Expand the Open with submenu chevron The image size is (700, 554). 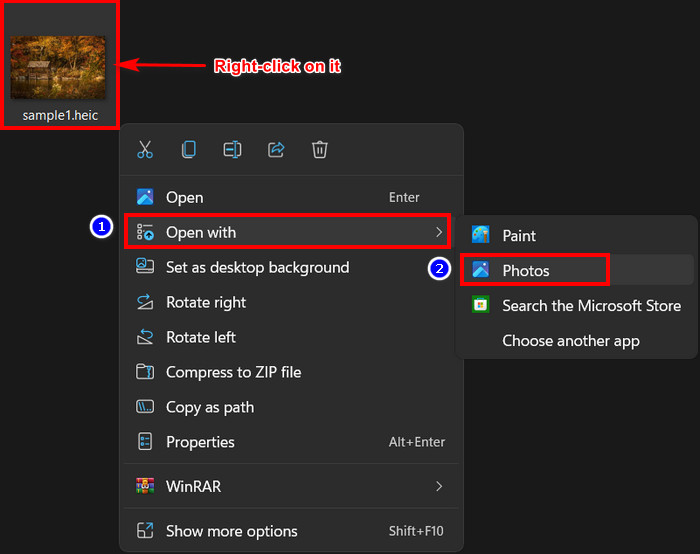(x=439, y=232)
